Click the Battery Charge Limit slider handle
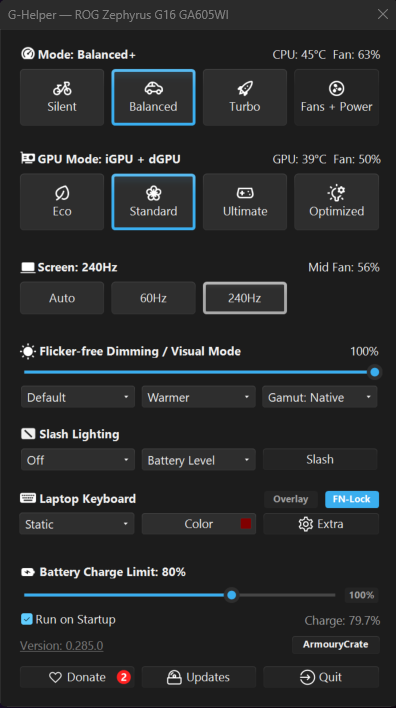 pyautogui.click(x=232, y=595)
